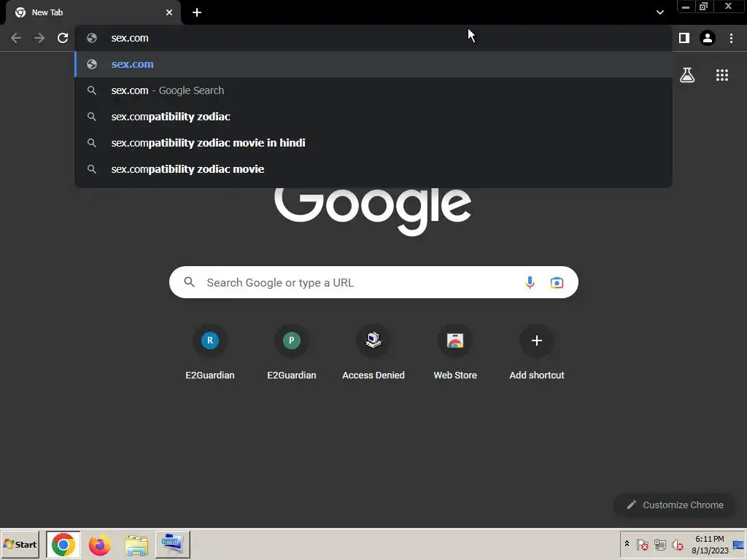Viewport: 747px width, 560px height.
Task: Go forward using the forward arrow
Action: 39,38
